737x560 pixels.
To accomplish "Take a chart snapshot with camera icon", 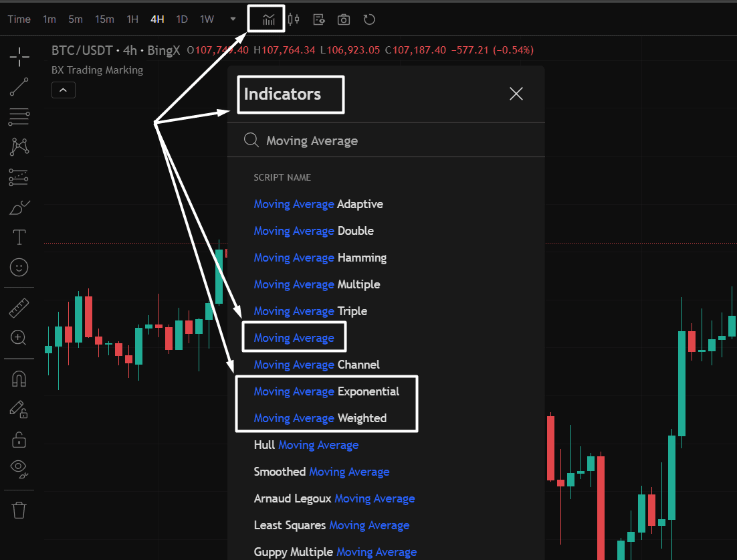I will click(344, 19).
